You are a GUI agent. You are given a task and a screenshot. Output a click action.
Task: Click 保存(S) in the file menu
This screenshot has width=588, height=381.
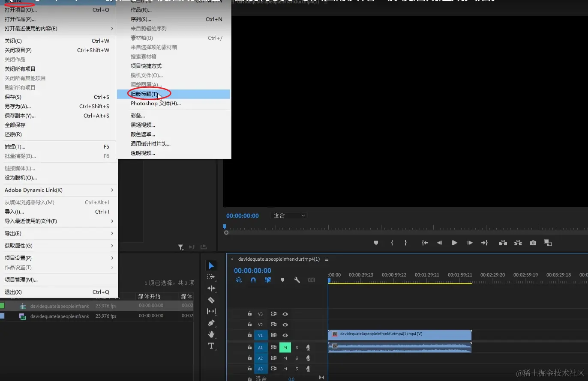pos(59,97)
